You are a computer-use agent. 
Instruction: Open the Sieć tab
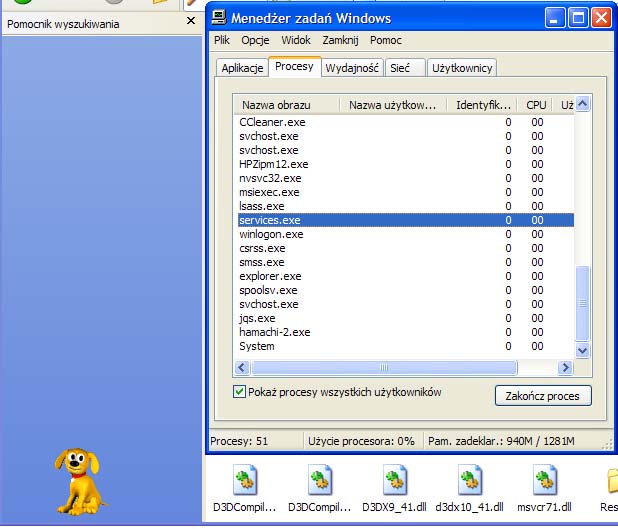405,68
